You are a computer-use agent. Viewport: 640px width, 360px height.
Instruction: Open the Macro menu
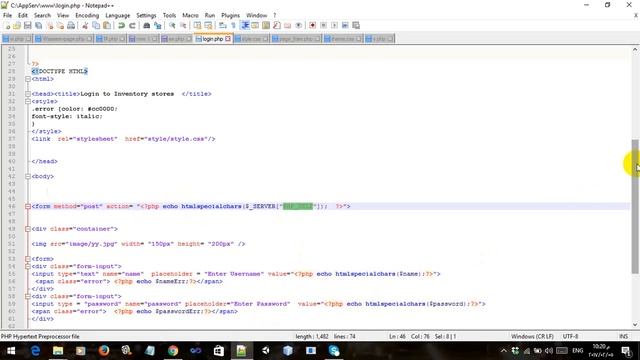click(x=190, y=15)
